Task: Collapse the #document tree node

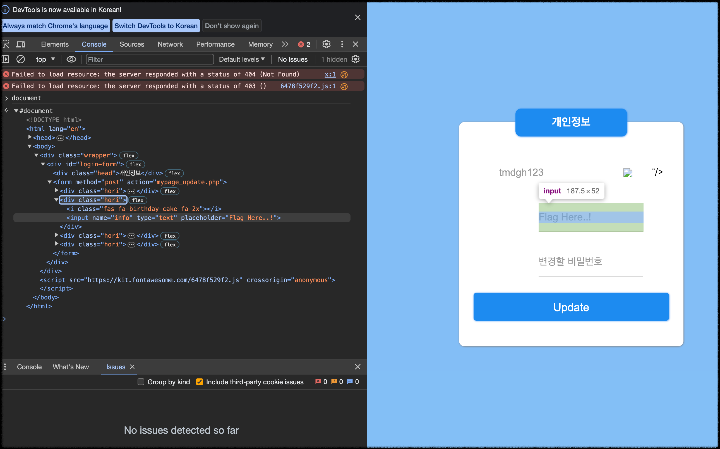Action: 16,111
